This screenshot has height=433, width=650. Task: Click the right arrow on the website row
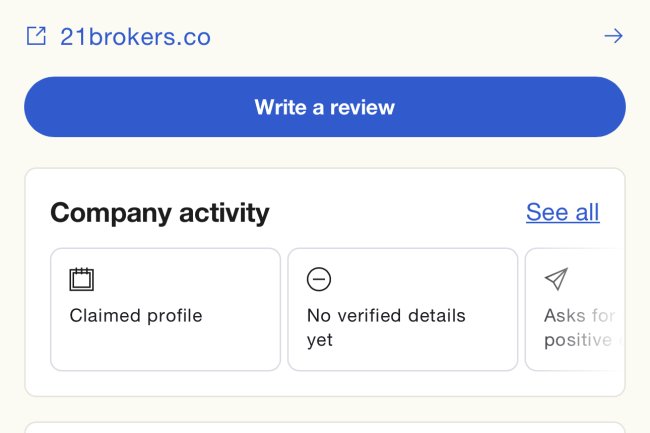pyautogui.click(x=613, y=37)
